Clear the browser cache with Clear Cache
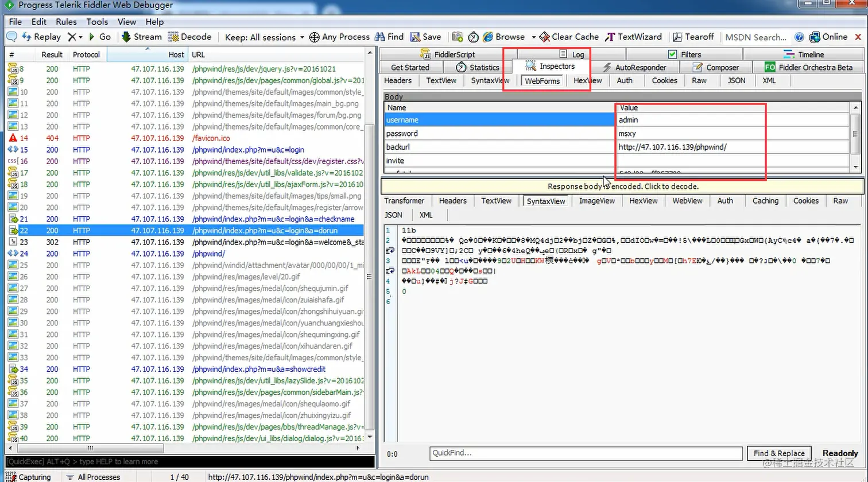The image size is (868, 482). pos(569,37)
